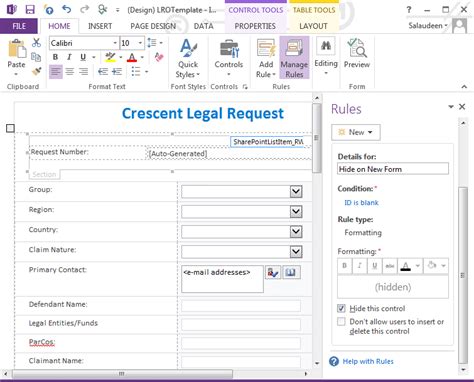Check Don't allow users to insert or delete
Screen dimensions: 474x382
[x=341, y=322]
